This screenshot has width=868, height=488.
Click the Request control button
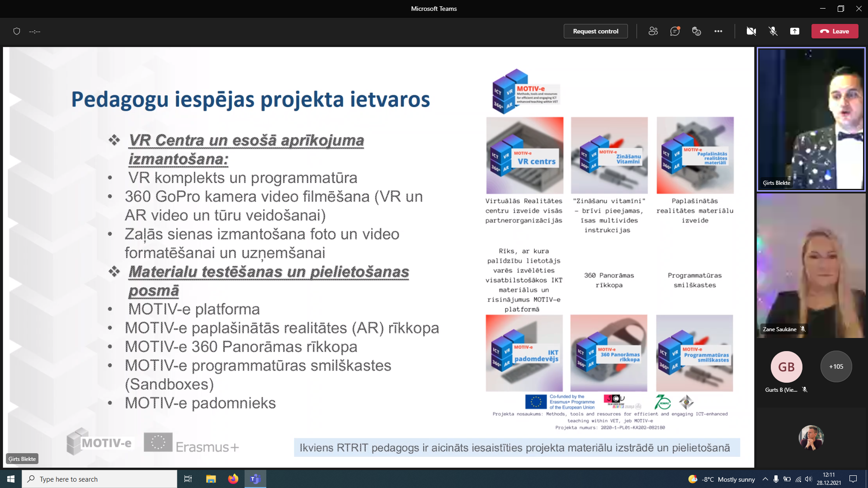pos(595,31)
